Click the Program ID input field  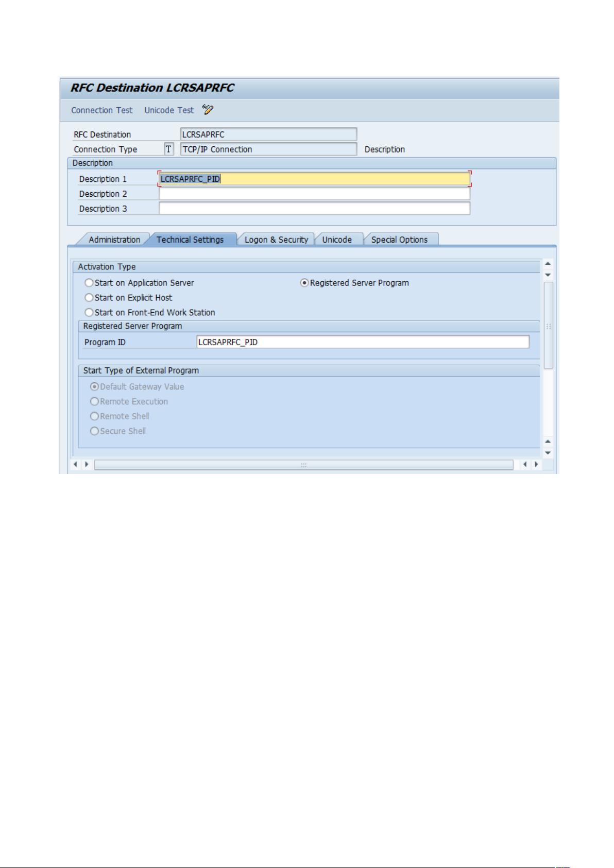click(x=363, y=342)
